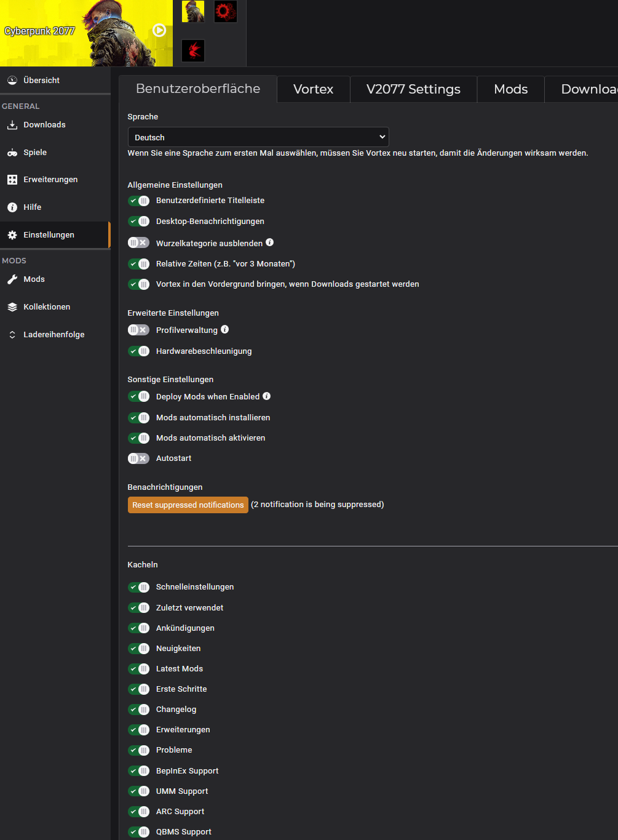The width and height of the screenshot is (618, 840).
Task: Launch Cyberpunk 2077 with the play icon
Action: (x=159, y=30)
